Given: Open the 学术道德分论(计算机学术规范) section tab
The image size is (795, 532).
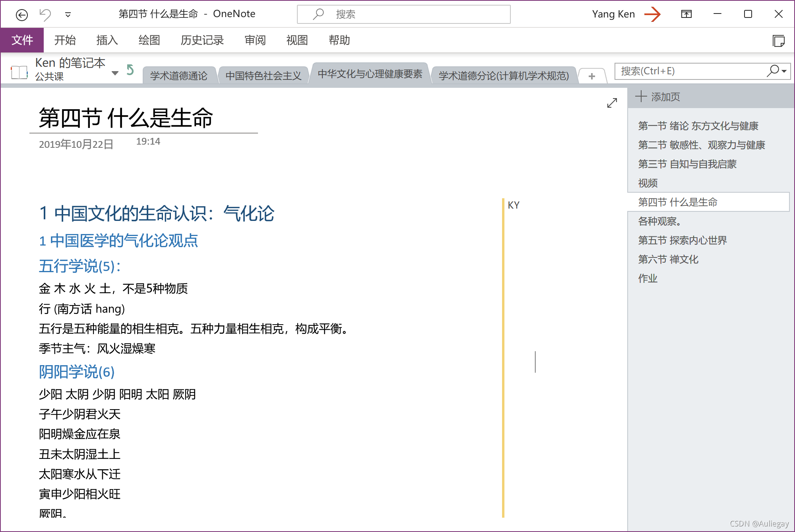Looking at the screenshot, I should pos(504,75).
